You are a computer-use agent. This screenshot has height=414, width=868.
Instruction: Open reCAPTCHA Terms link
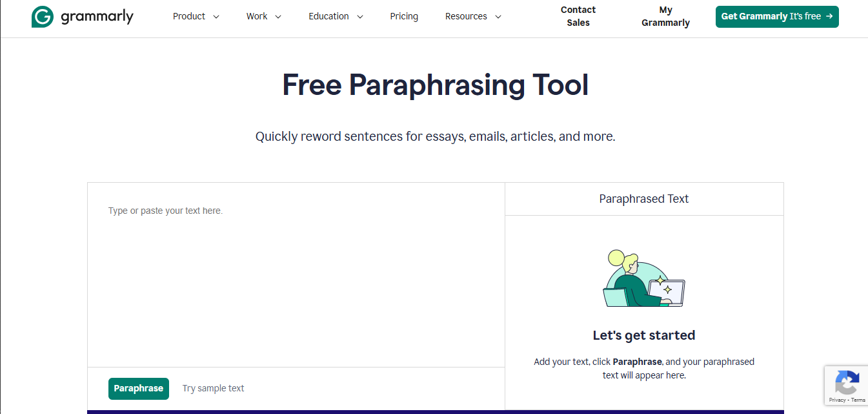coord(858,400)
